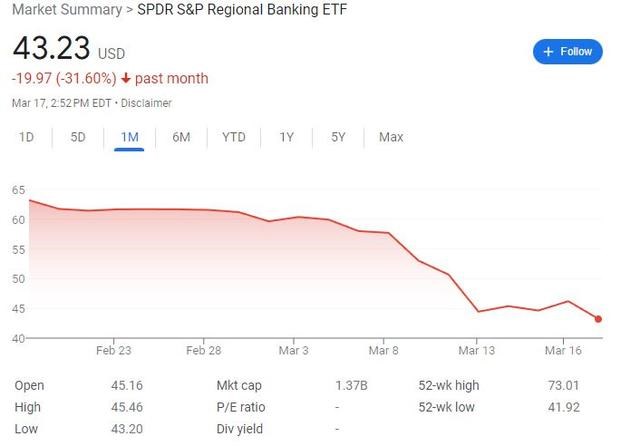Show year-to-date YTD chart
Screen dimensions: 640x446
tap(233, 137)
